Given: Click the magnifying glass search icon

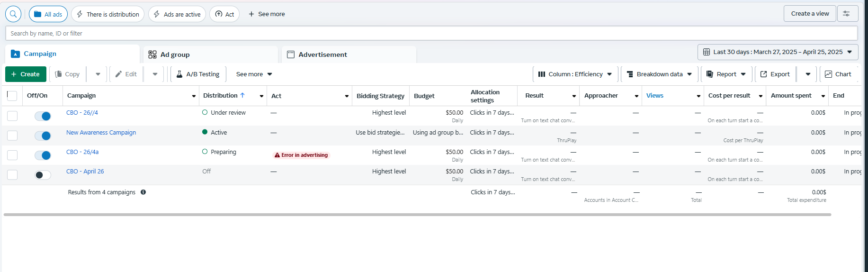Looking at the screenshot, I should pyautogui.click(x=13, y=14).
